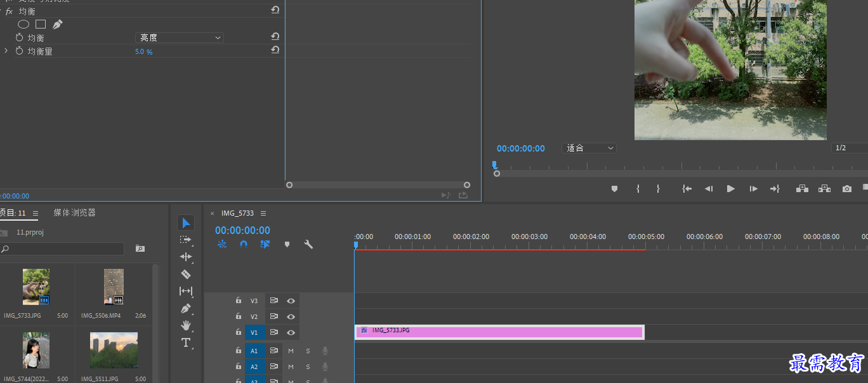Toggle V2 sync lock
This screenshot has width=868, height=383.
click(x=274, y=316)
